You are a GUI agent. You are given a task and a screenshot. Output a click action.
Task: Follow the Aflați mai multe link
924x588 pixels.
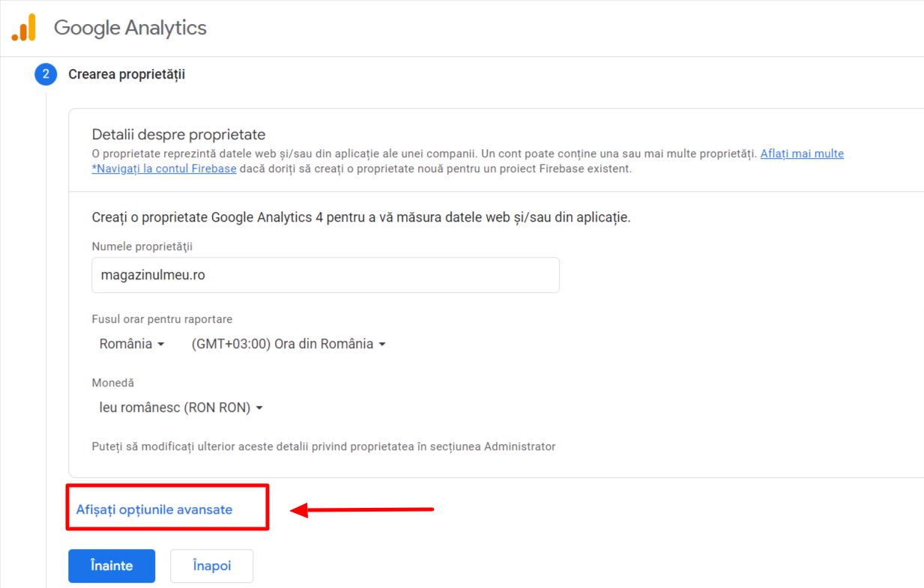[x=802, y=154]
